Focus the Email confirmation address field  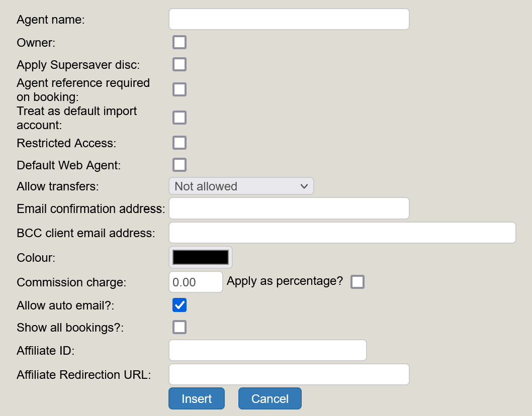[289, 209]
